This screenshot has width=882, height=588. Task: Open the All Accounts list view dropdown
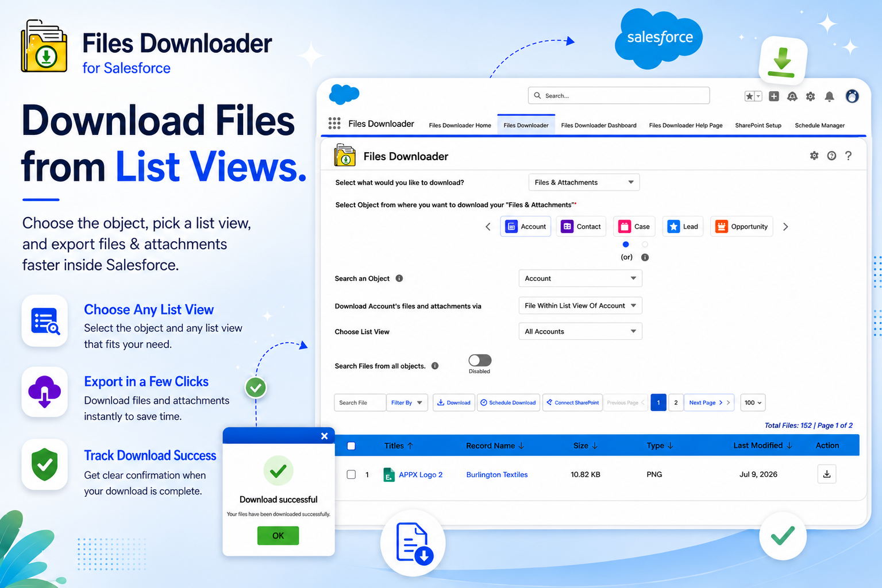tap(580, 331)
